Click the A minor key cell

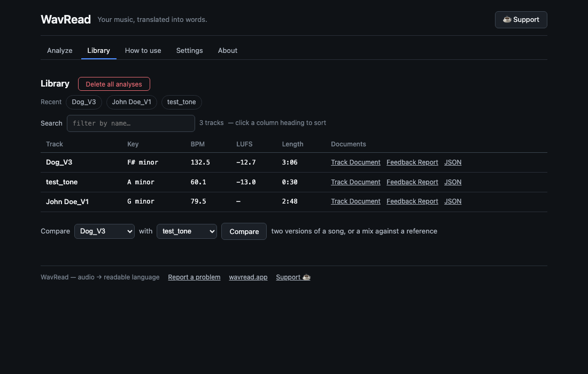(x=141, y=182)
